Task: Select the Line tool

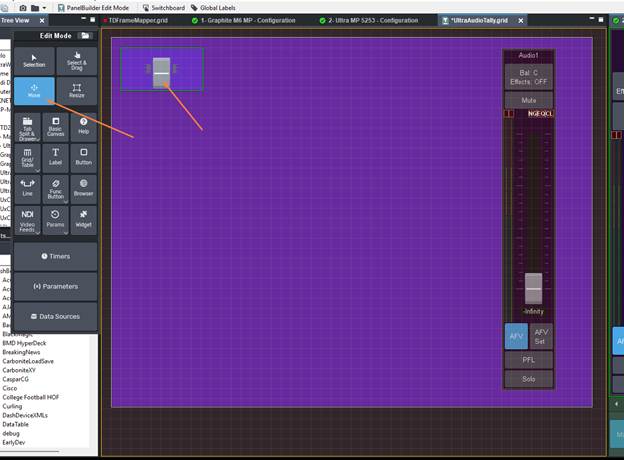Action: 27,189
